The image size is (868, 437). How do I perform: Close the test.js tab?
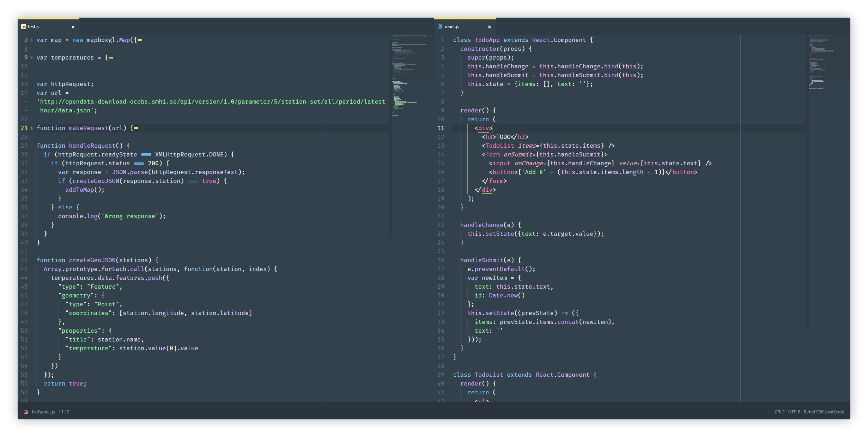tap(73, 27)
